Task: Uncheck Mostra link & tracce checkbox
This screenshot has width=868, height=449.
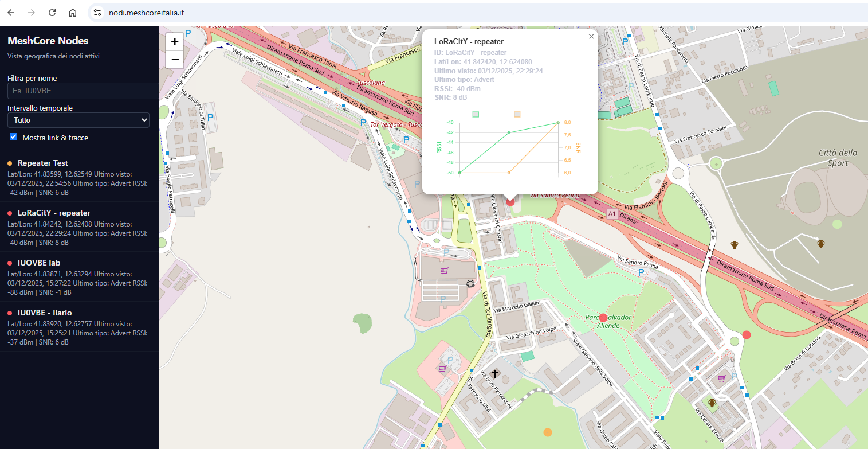Action: pos(14,137)
